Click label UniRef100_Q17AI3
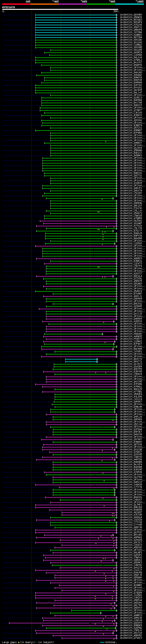 pyautogui.click(x=131, y=364)
